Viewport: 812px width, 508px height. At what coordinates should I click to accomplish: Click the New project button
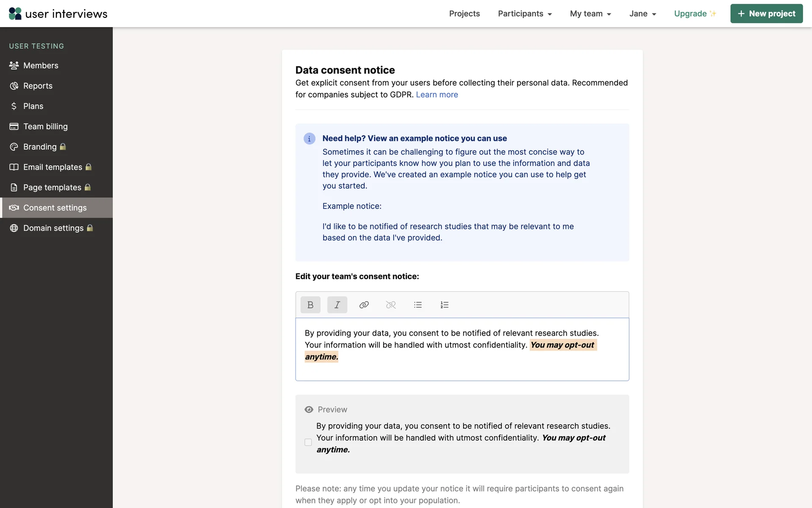point(766,14)
